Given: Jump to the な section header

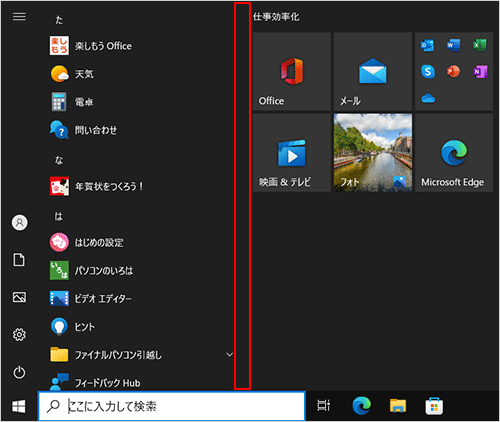Looking at the screenshot, I should coord(59,160).
